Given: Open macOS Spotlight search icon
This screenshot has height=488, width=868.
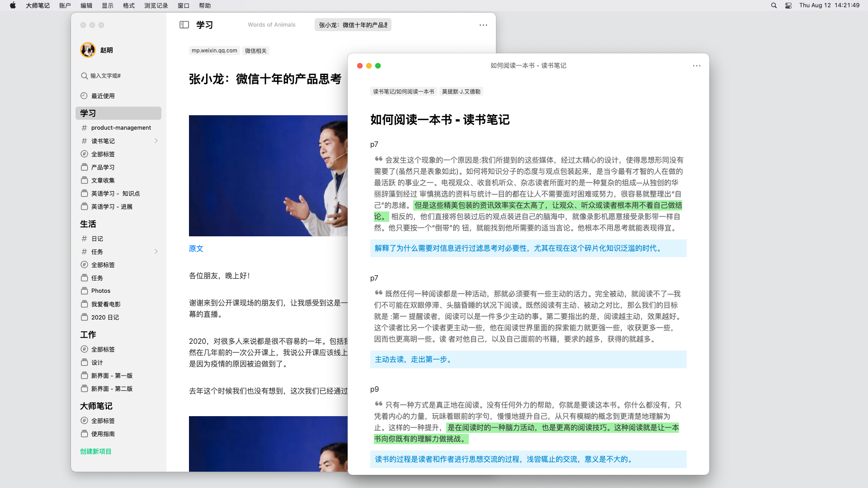Looking at the screenshot, I should click(774, 5).
